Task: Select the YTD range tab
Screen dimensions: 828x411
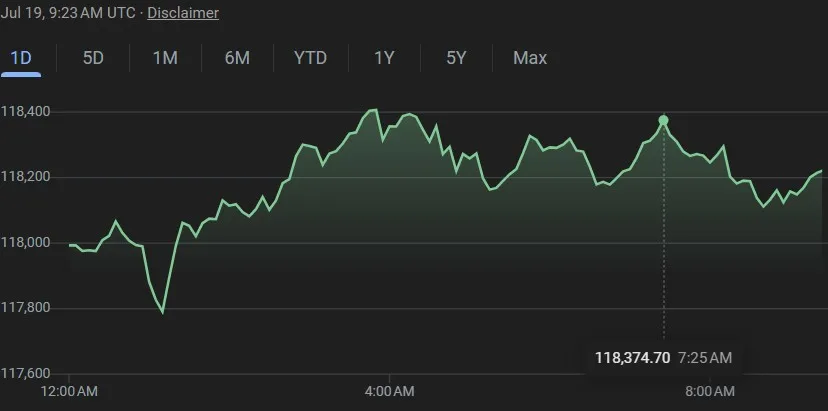Action: point(310,58)
